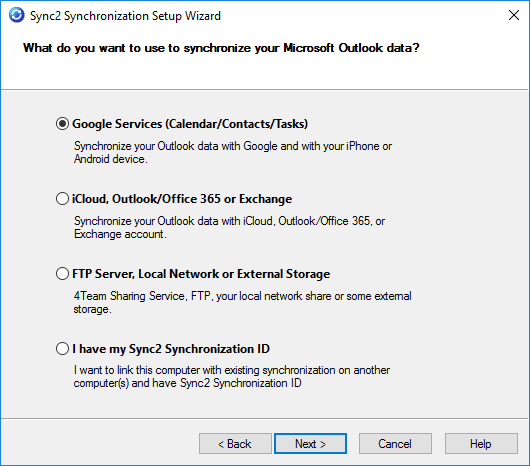Close the Sync2 Setup Wizard window
530x466 pixels.
point(514,15)
